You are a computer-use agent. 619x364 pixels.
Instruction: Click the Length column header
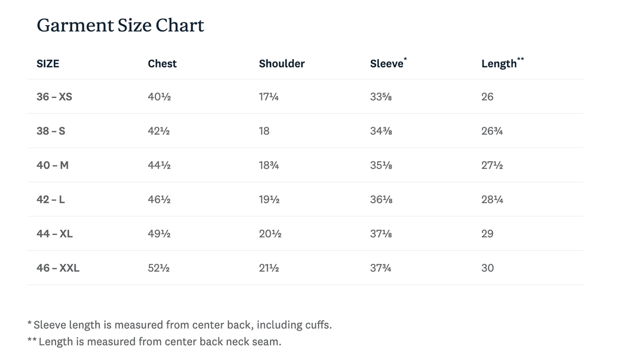pyautogui.click(x=500, y=64)
